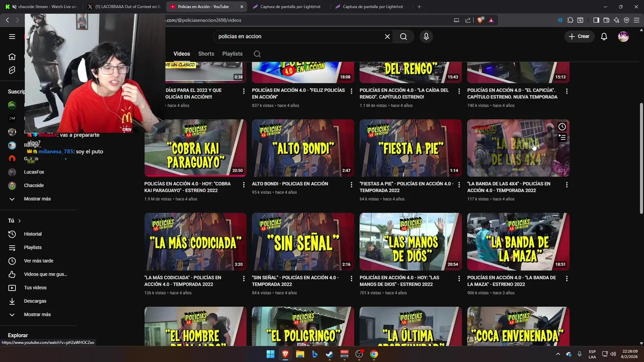
Task: Open the YouTube hamburger guide menu
Action: pyautogui.click(x=12, y=36)
